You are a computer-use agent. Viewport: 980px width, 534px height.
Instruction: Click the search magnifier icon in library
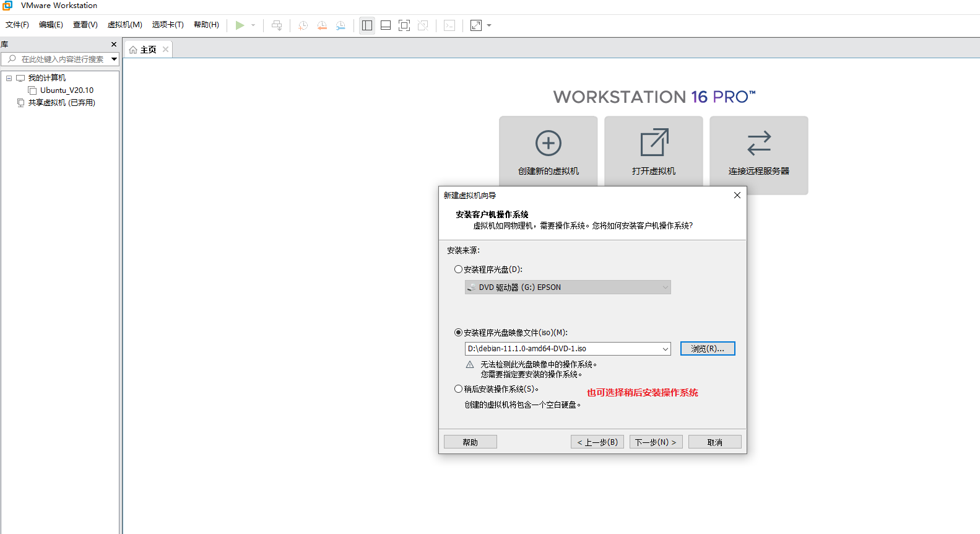[12, 59]
